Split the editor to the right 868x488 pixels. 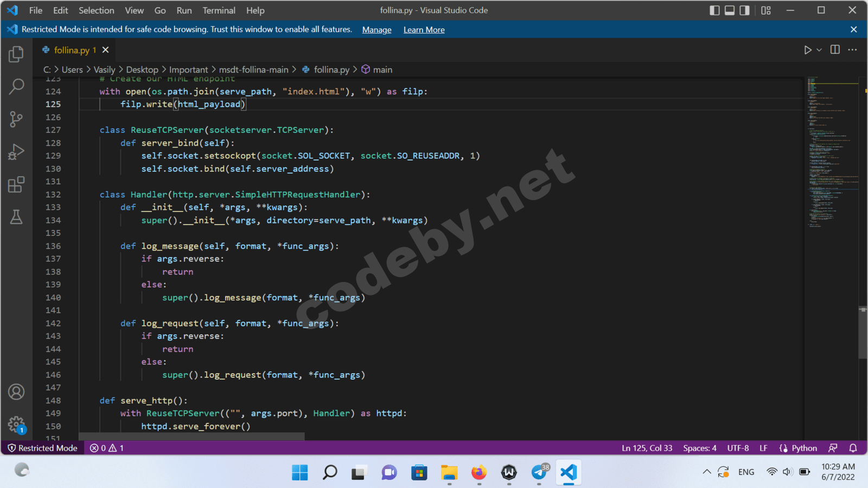coord(835,50)
